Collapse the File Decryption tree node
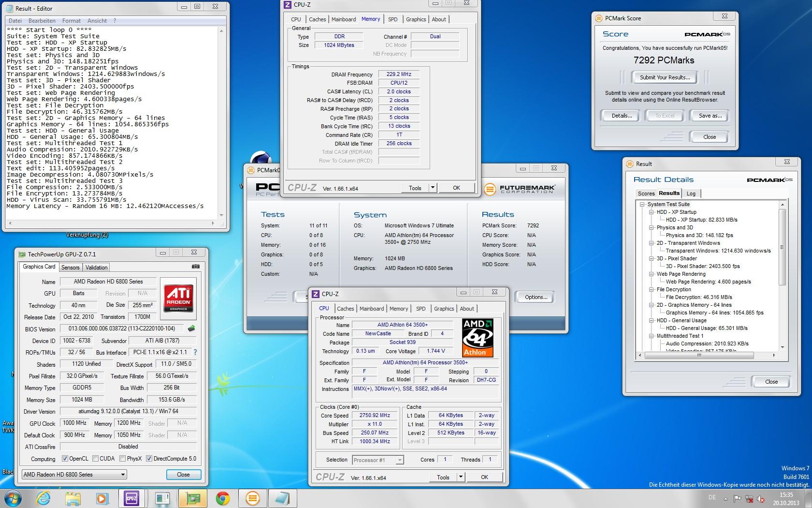Image resolution: width=812 pixels, height=508 pixels. point(652,289)
